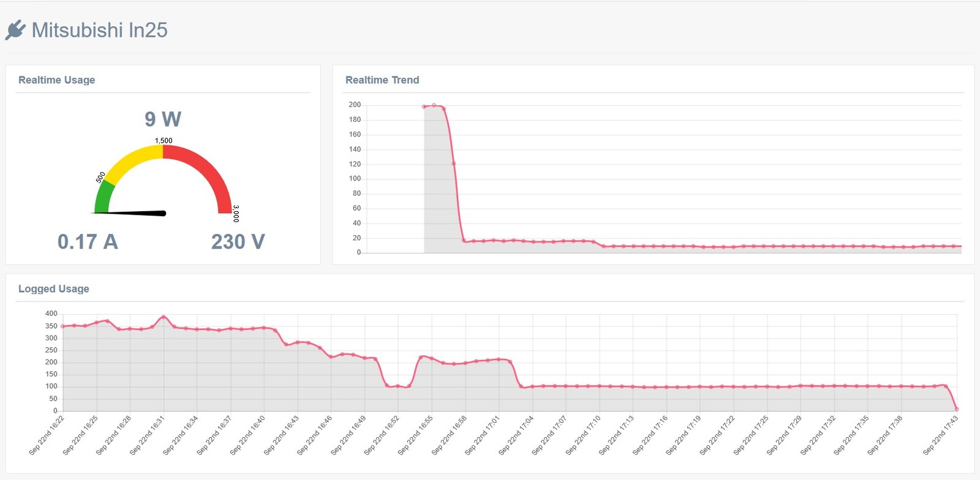The image size is (980, 480).
Task: Click the 250 label on Logged Usage axis
Action: 51,350
